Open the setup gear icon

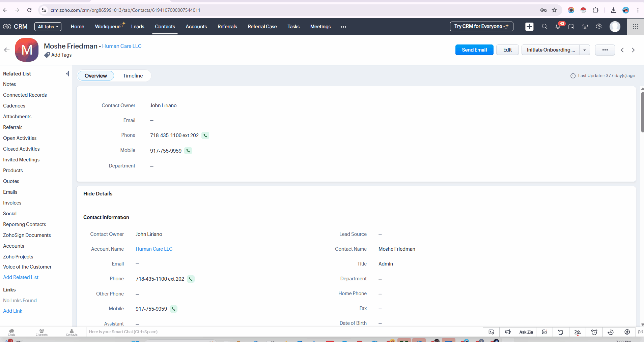[x=599, y=27]
